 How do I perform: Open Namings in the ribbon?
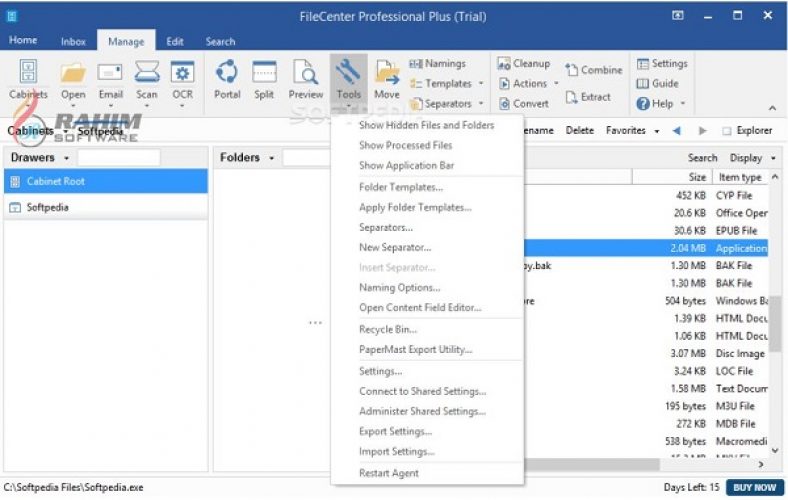click(437, 63)
